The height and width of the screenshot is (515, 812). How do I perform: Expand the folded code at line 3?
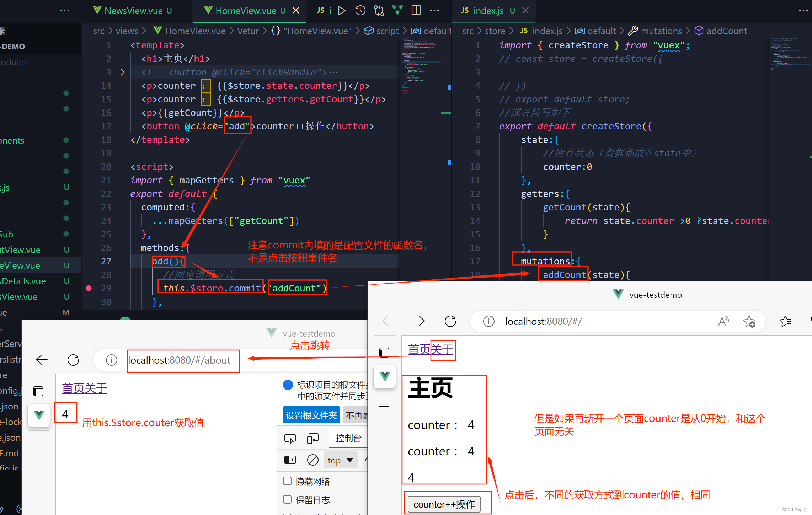pyautogui.click(x=122, y=72)
